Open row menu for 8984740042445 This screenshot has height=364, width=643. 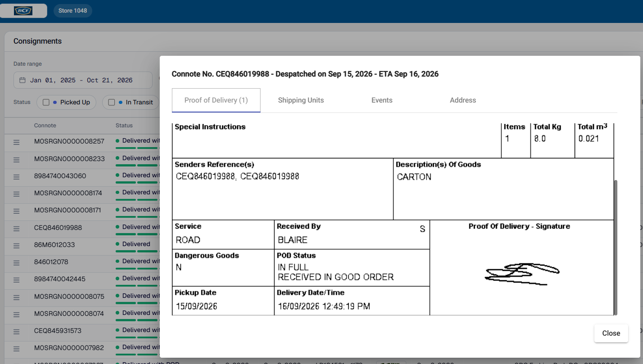click(17, 280)
